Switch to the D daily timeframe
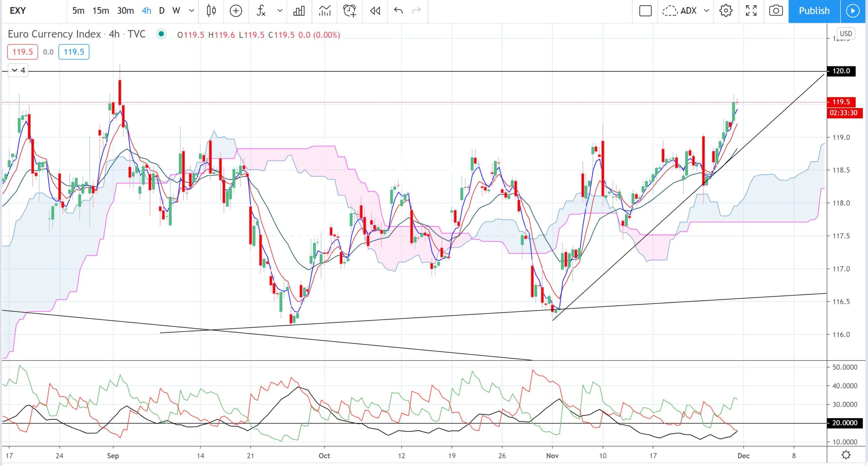868x466 pixels. point(162,11)
